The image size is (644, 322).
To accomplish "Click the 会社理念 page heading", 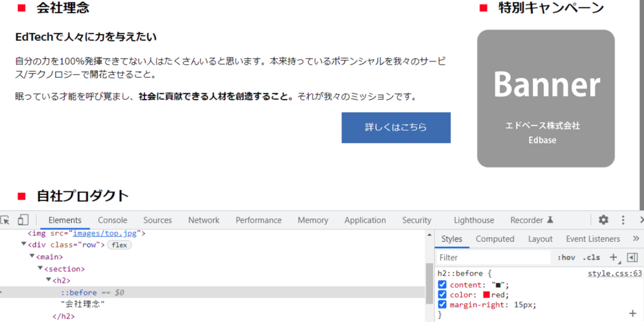I will (63, 8).
